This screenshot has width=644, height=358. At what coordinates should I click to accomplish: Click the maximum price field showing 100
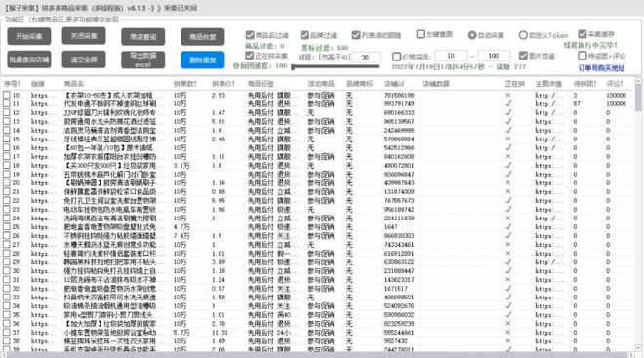point(494,56)
